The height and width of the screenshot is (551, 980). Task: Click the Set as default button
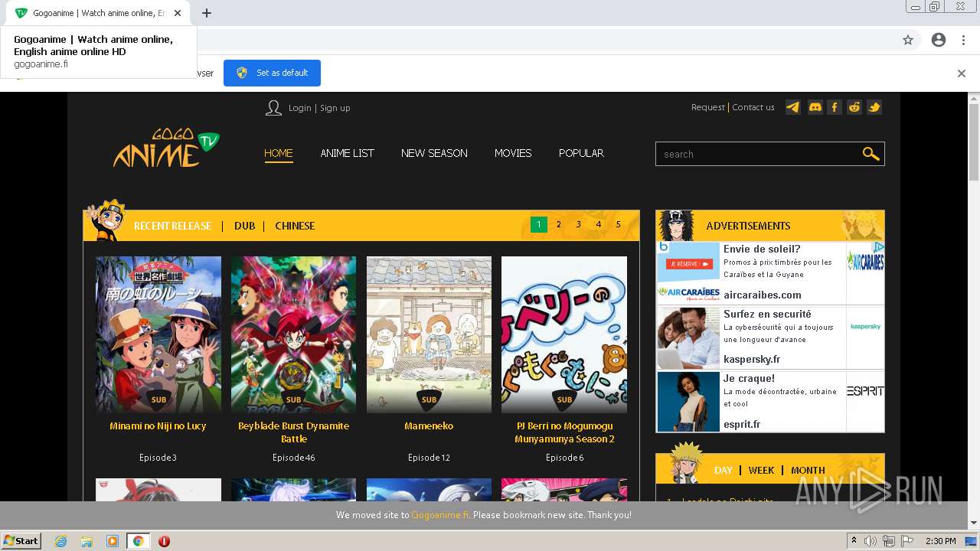(272, 73)
